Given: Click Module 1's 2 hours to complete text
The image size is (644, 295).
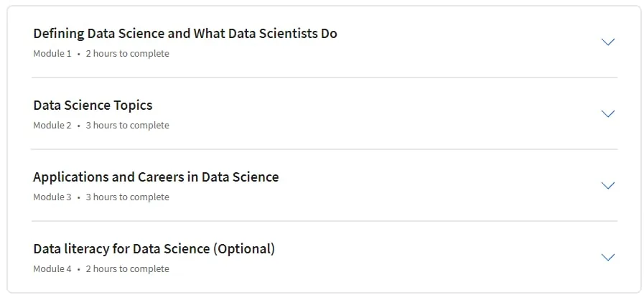Looking at the screenshot, I should (127, 53).
